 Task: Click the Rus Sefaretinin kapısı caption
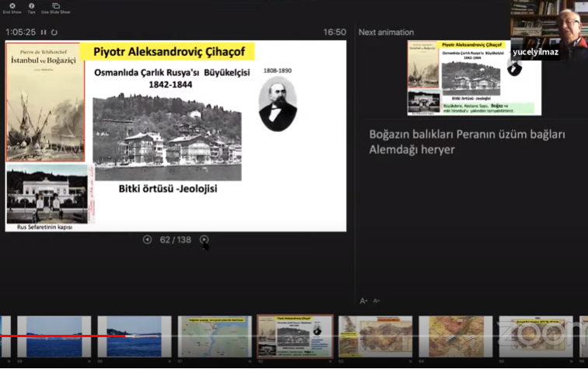point(44,227)
